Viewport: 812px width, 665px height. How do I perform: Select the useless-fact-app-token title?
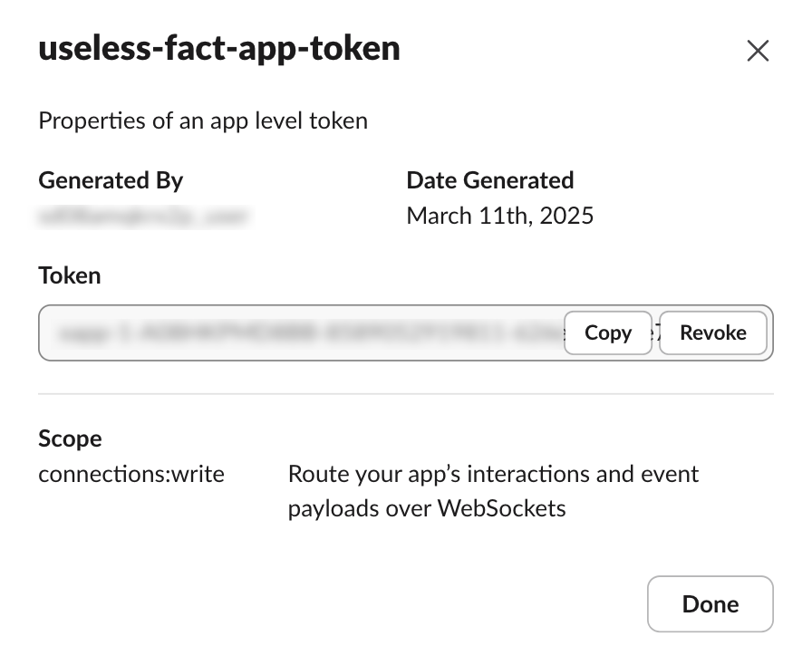(x=219, y=49)
